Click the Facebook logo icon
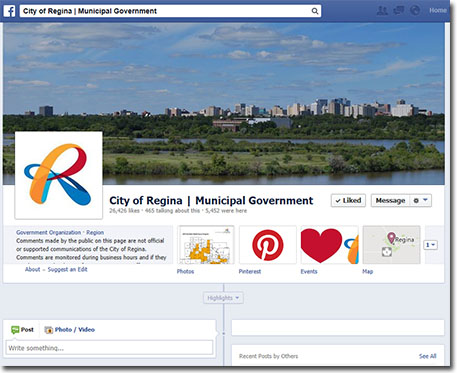The image size is (457, 373). (10, 11)
